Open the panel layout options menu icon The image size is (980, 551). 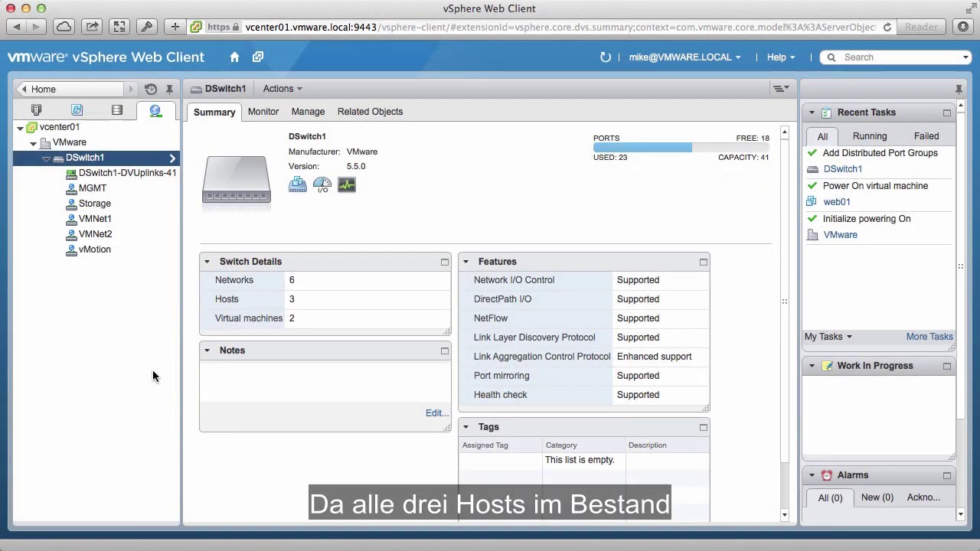(x=781, y=89)
